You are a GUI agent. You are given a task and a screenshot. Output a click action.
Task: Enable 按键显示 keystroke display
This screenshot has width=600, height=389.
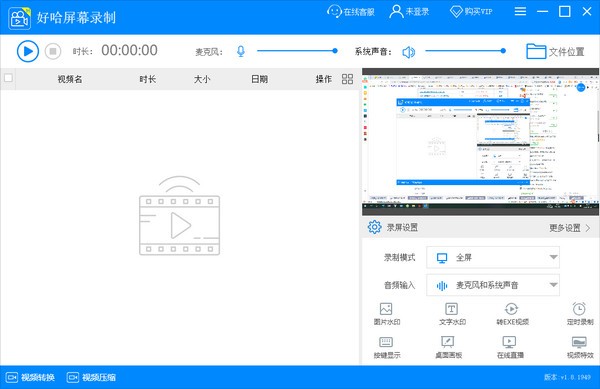coord(386,347)
